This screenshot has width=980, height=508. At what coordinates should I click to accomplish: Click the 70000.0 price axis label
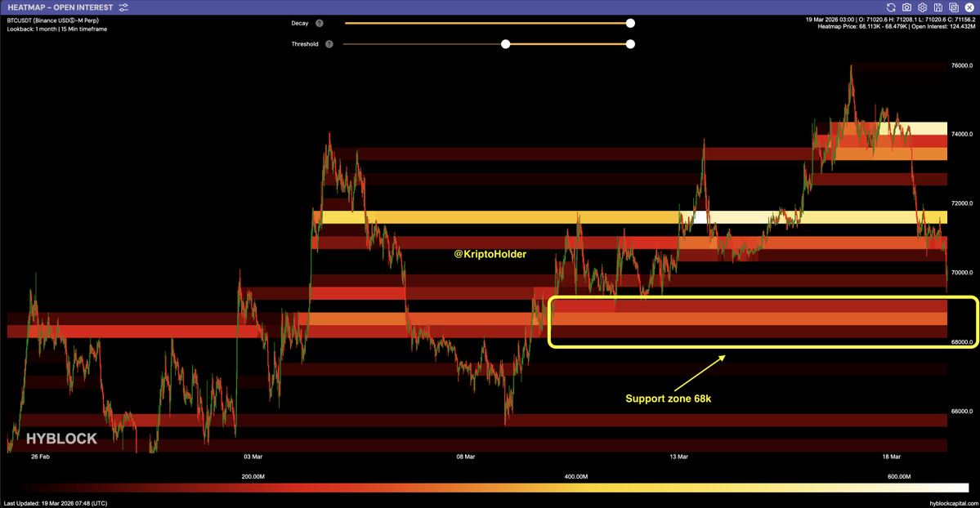pos(962,273)
